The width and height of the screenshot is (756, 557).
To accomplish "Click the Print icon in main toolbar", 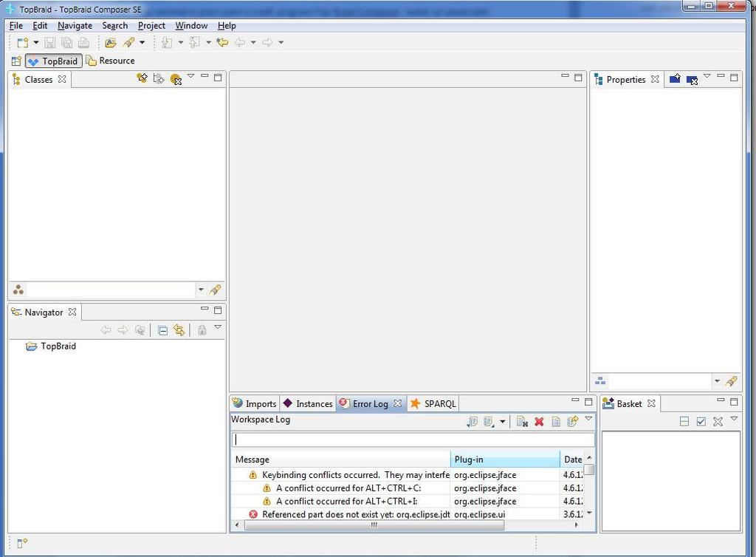I will coord(83,43).
